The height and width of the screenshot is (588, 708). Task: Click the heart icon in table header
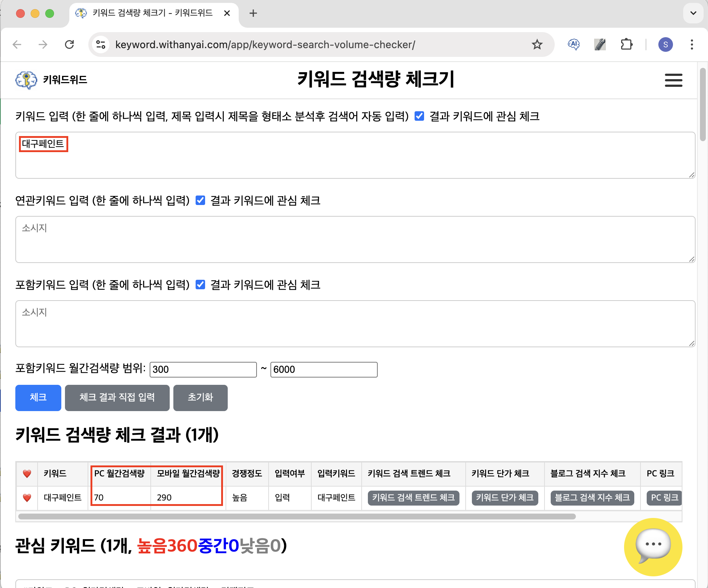coord(27,473)
